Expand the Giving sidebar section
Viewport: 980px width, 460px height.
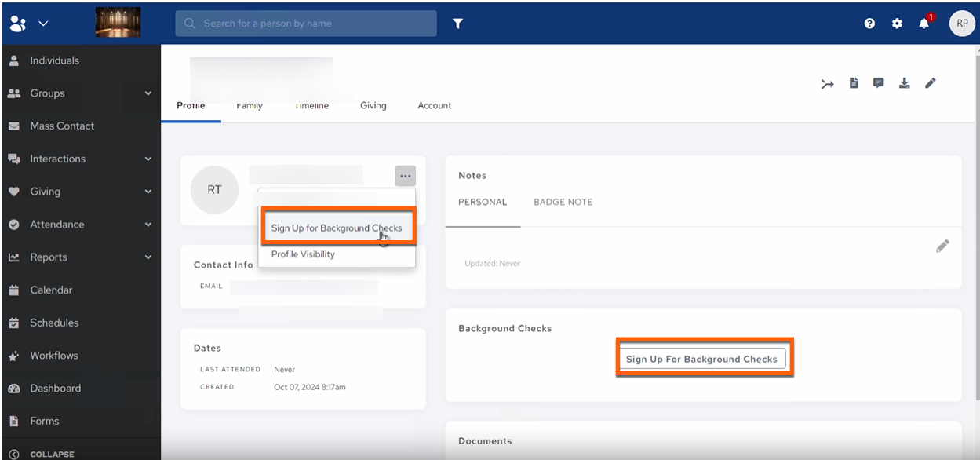[148, 192]
